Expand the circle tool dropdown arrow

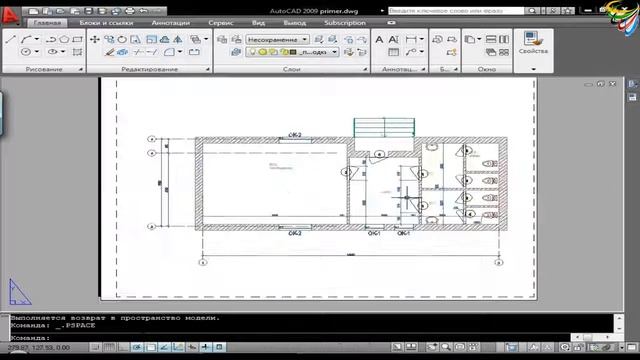pos(37,52)
